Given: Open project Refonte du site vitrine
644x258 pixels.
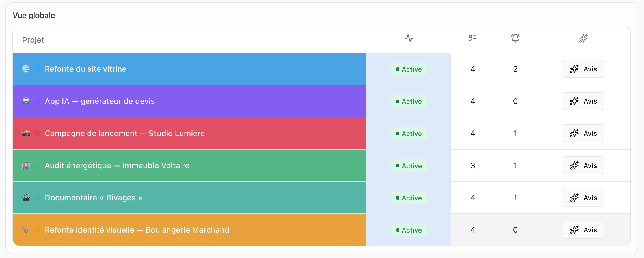Looking at the screenshot, I should tap(85, 69).
